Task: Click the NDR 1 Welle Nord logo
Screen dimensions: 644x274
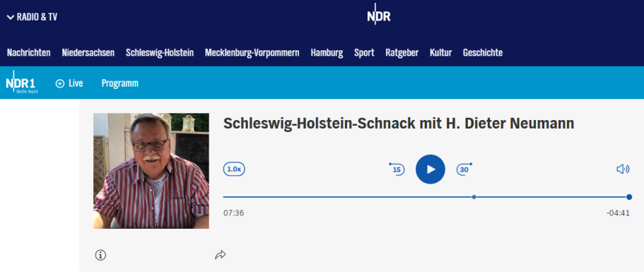Action: click(22, 82)
